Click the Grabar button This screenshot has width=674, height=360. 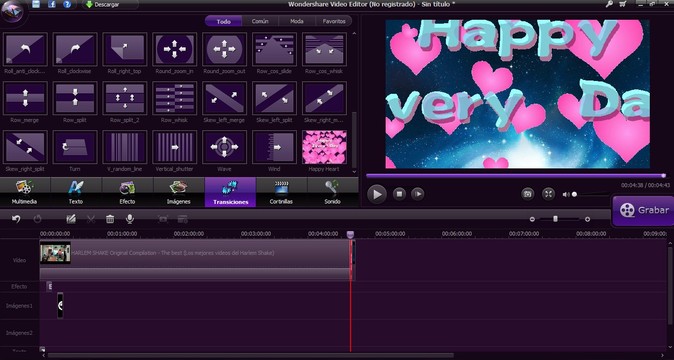pos(643,211)
